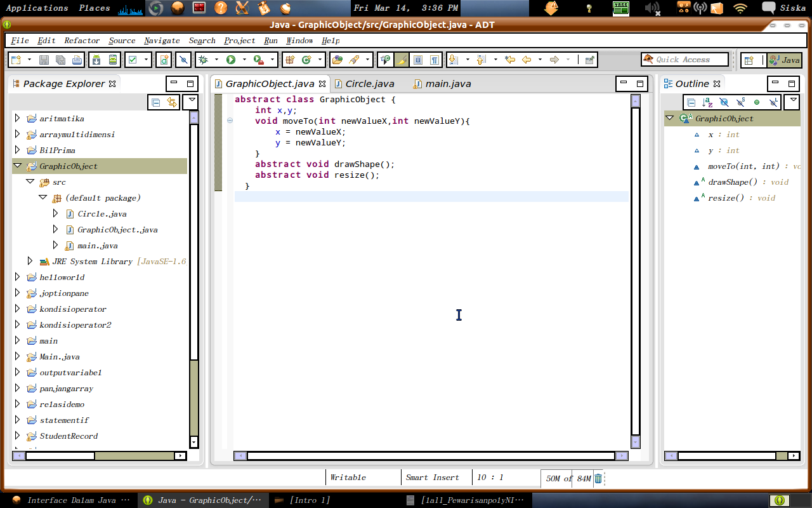Viewport: 812px width, 508px height.
Task: Sort Outline members alphabetically
Action: (706, 102)
